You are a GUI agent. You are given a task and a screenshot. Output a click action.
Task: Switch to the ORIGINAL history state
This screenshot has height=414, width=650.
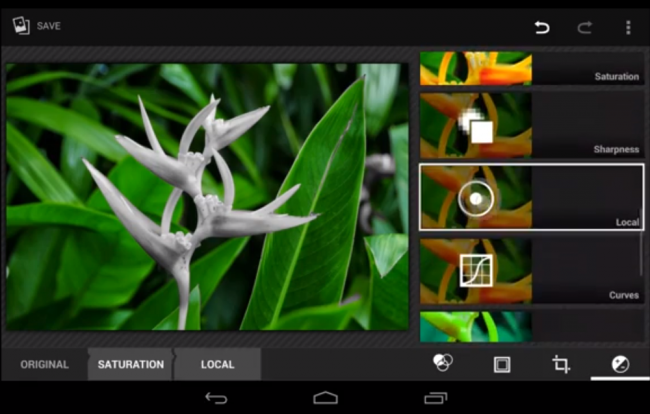(45, 365)
